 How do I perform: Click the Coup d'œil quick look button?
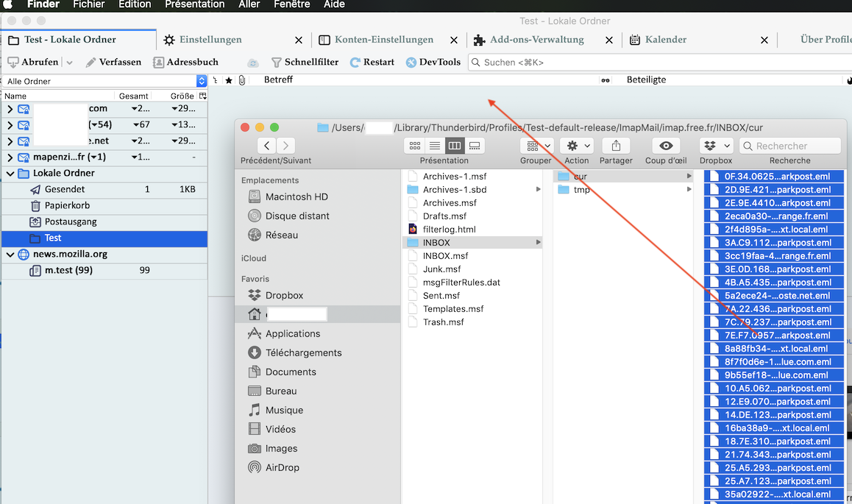(666, 146)
